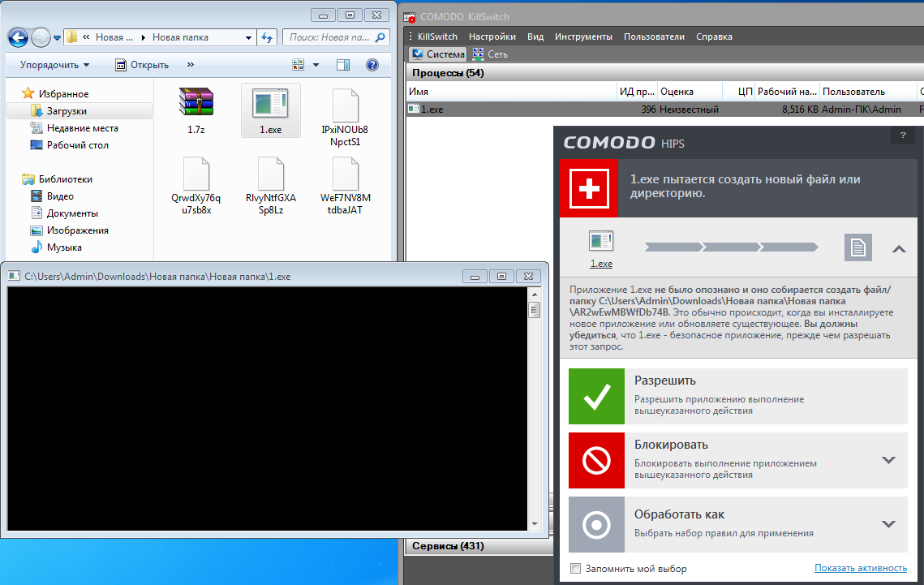Click the gray Treat As icon
This screenshot has height=585, width=924.
(596, 524)
